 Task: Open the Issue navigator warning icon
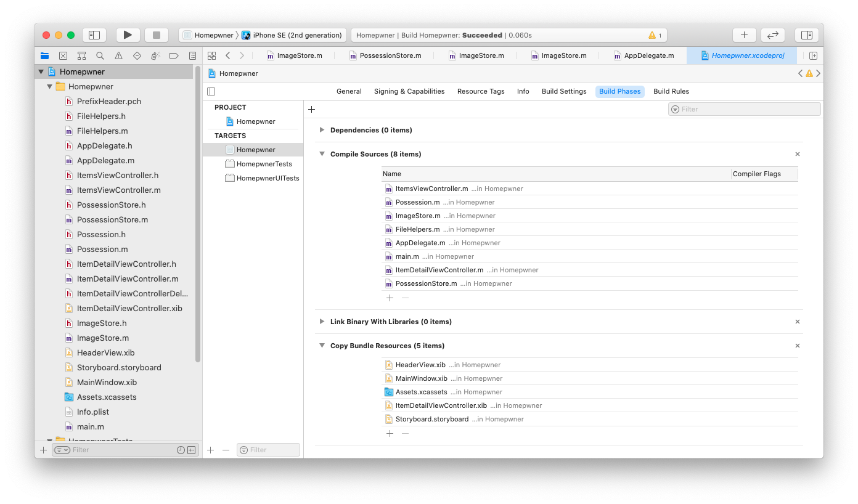pyautogui.click(x=118, y=55)
